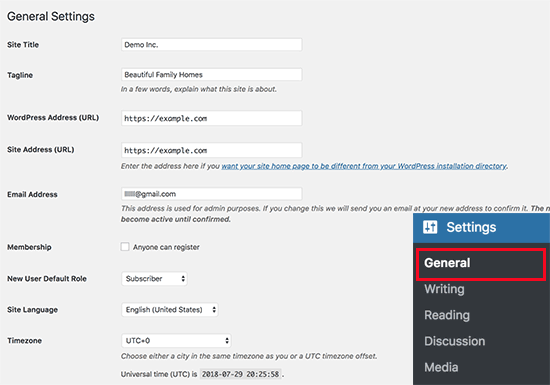Screen dimensions: 550x385
Task: Select Media in Settings submenu
Action: [441, 367]
